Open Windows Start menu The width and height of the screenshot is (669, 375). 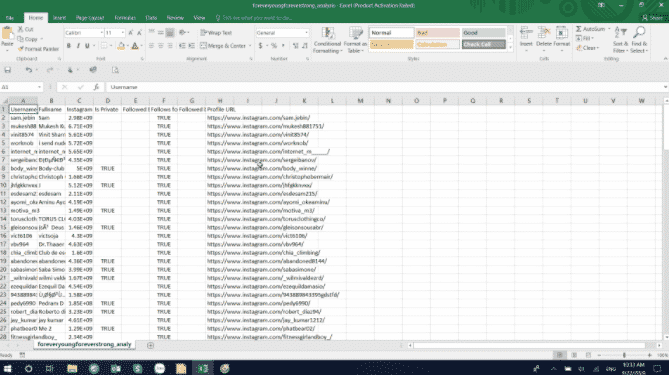(7, 368)
